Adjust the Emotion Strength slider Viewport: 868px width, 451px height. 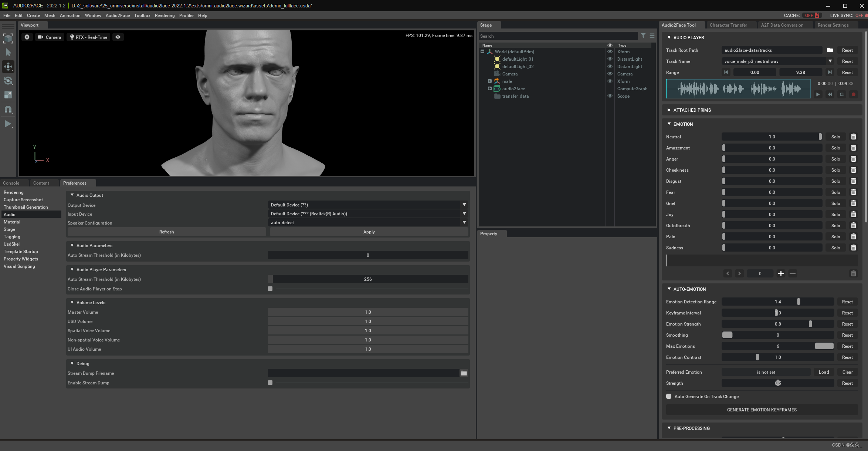[810, 324]
